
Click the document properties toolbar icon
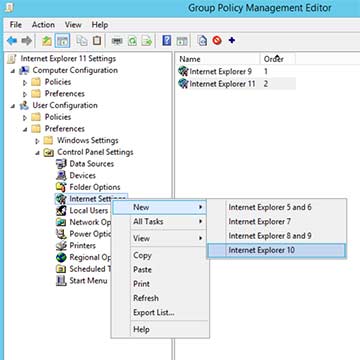pyautogui.click(x=202, y=41)
